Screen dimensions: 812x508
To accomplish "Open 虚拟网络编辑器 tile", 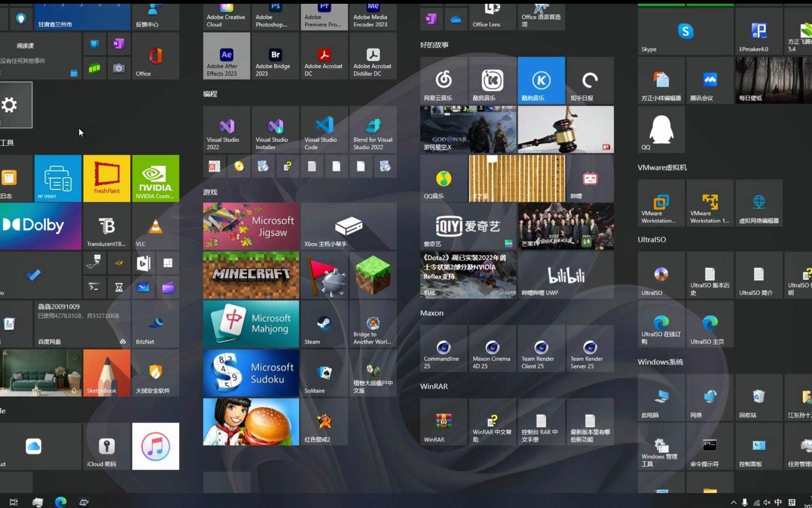I will coord(759,203).
